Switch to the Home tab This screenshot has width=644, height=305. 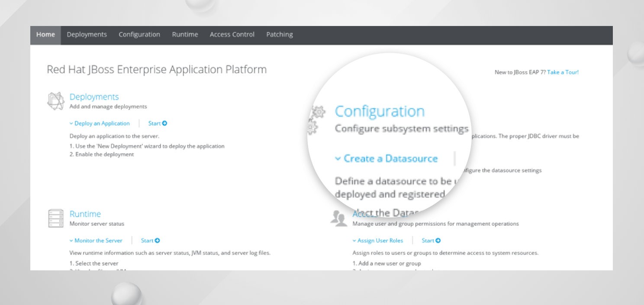tap(45, 35)
